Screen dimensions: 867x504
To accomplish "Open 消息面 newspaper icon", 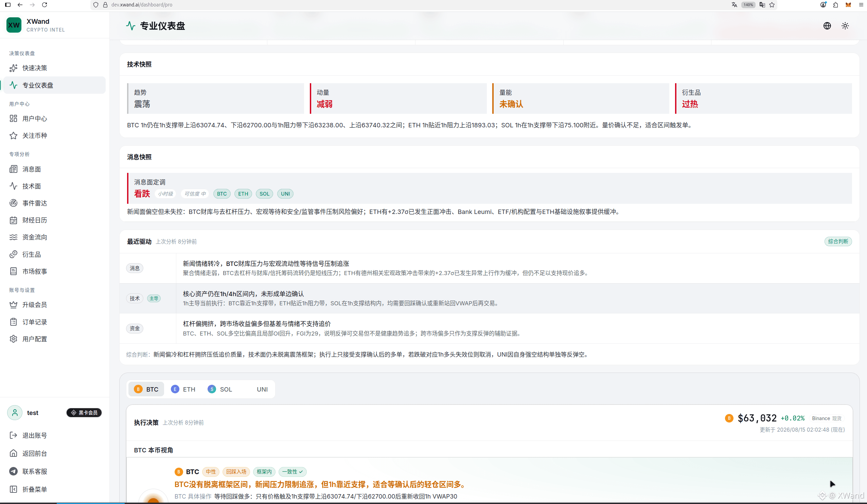I will pyautogui.click(x=13, y=169).
